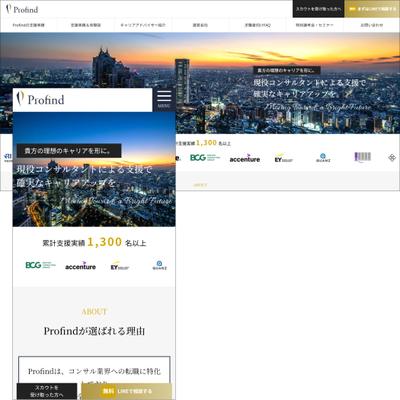Viewport: 400px width, 400px height.
Task: Click the accenture logo in desktop logo strip
Action: (x=244, y=159)
